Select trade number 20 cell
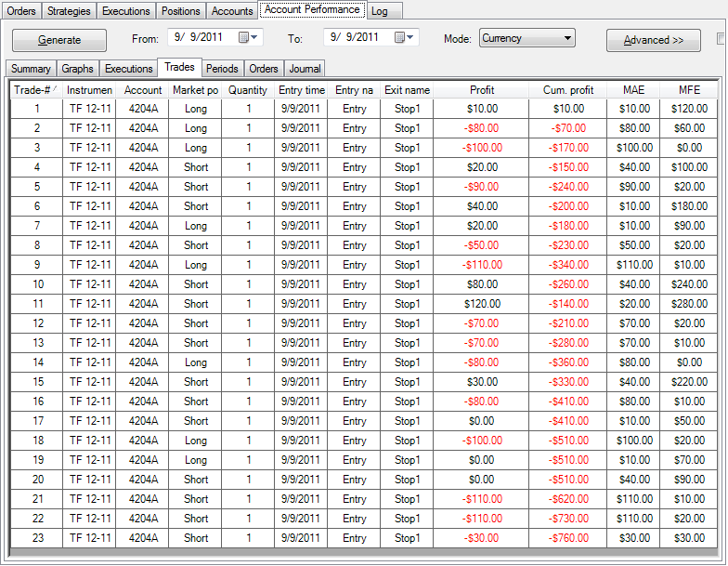This screenshot has width=728, height=566. click(36, 480)
